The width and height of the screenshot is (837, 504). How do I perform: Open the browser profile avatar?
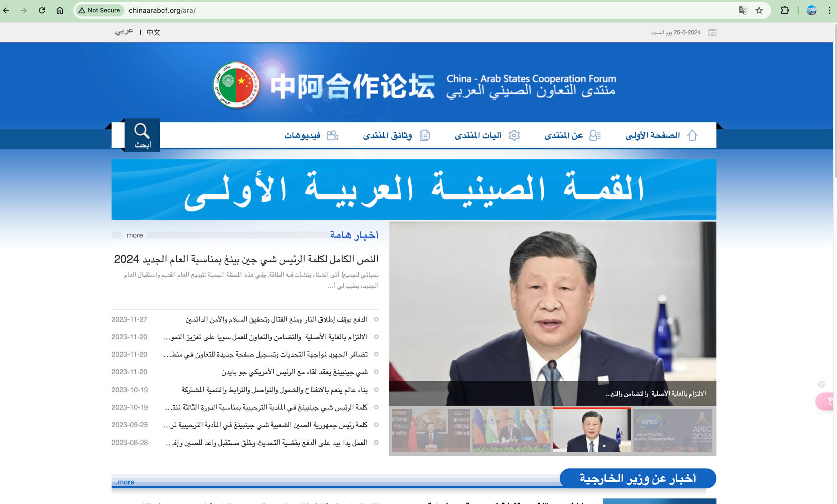point(811,10)
